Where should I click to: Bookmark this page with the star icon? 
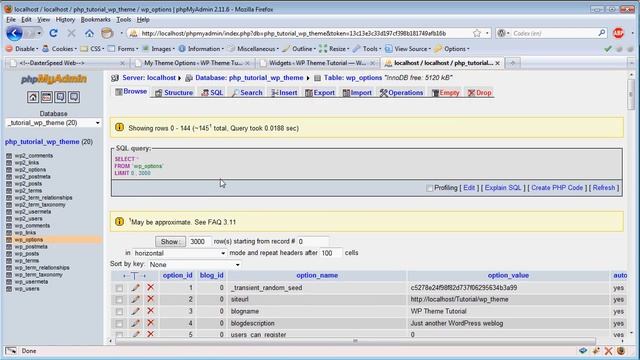pyautogui.click(x=477, y=33)
